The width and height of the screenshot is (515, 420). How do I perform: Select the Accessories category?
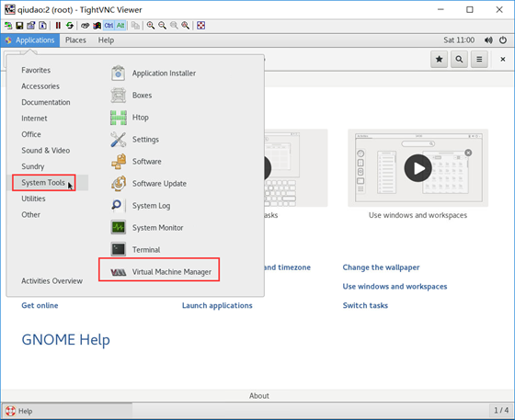point(40,86)
